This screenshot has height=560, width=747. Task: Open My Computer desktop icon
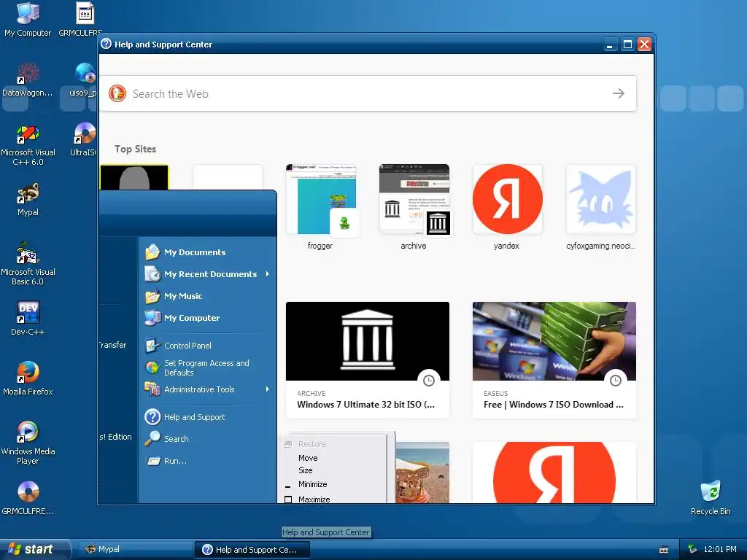coord(28,19)
